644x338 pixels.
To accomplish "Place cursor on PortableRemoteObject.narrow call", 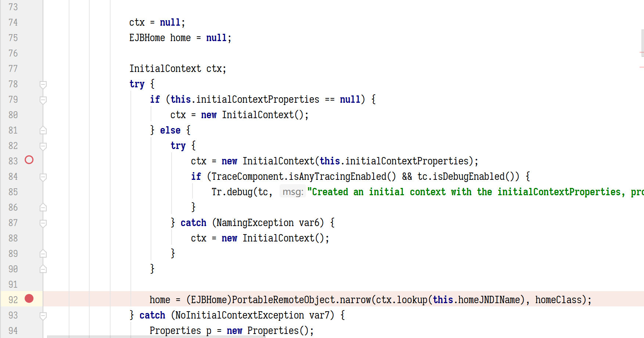I will 301,300.
